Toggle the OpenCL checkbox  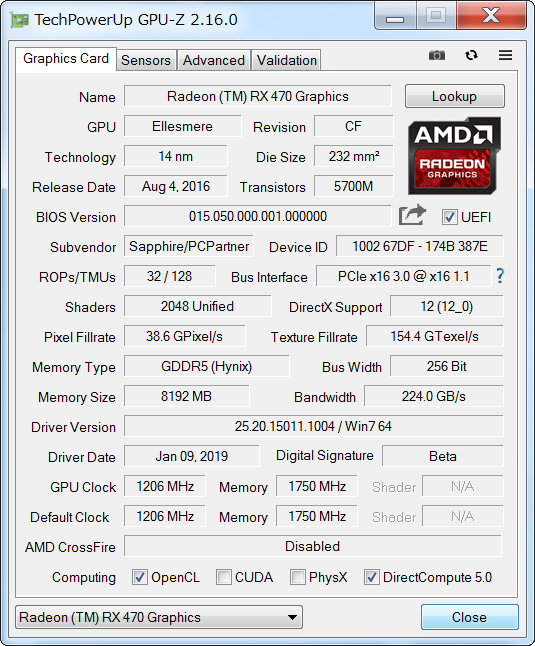click(139, 577)
